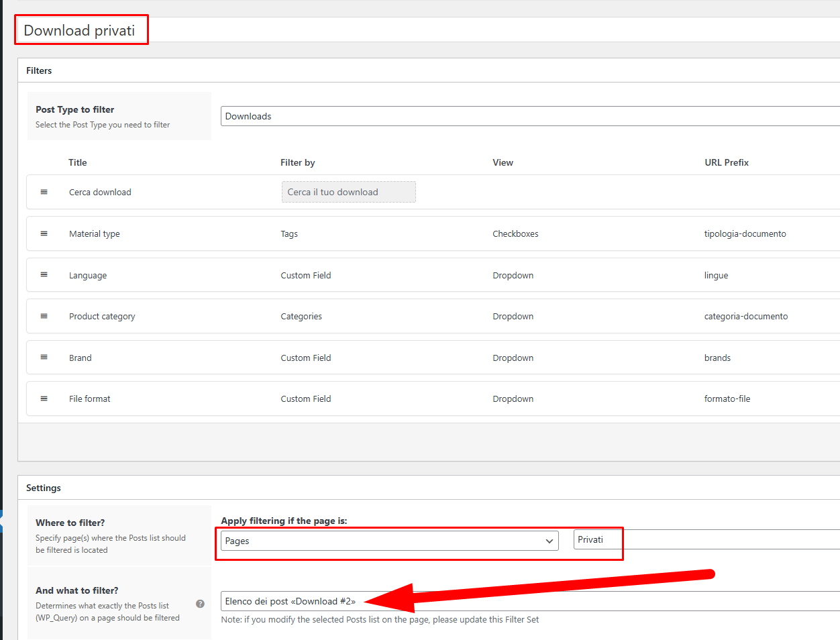Click the help icon beside And what to filter
Screen dimensions: 840x640
click(x=200, y=604)
